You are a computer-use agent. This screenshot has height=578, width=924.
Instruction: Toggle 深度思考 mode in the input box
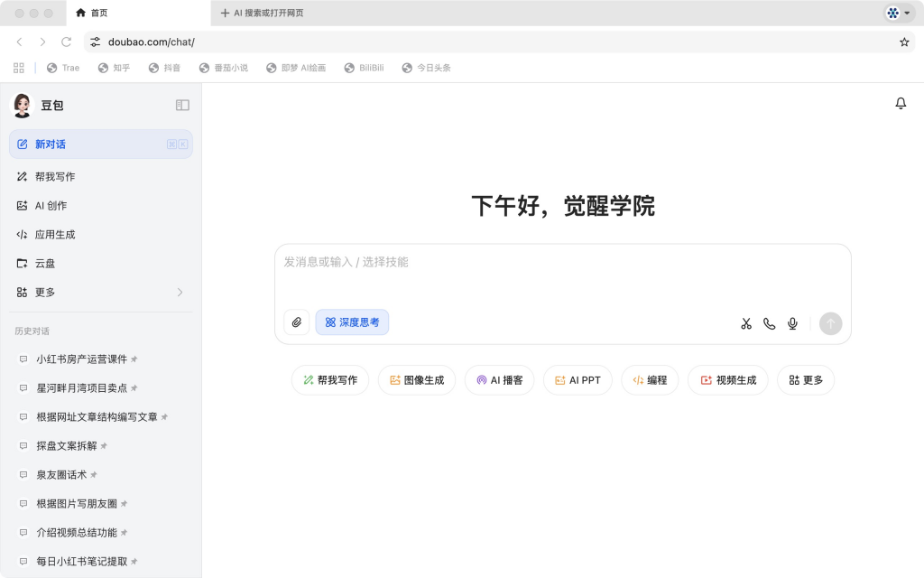352,322
